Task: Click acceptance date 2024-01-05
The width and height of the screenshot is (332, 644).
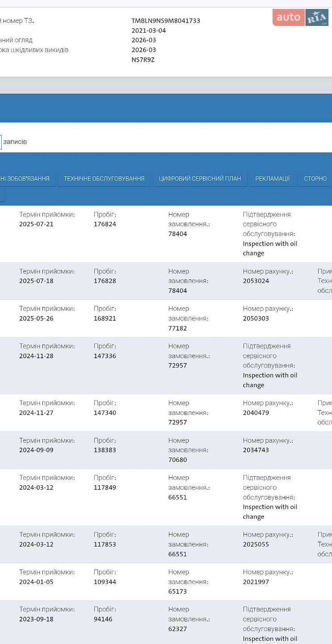Action: pyautogui.click(x=36, y=582)
